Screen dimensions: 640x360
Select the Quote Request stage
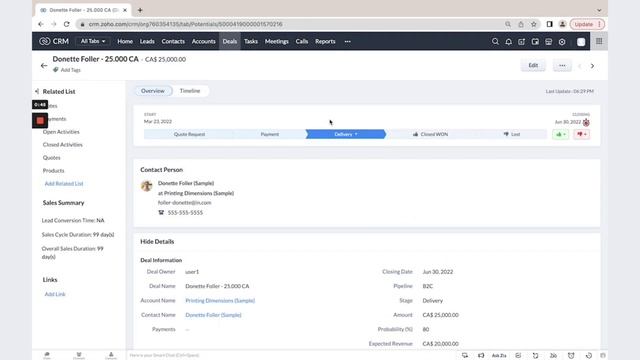(189, 134)
